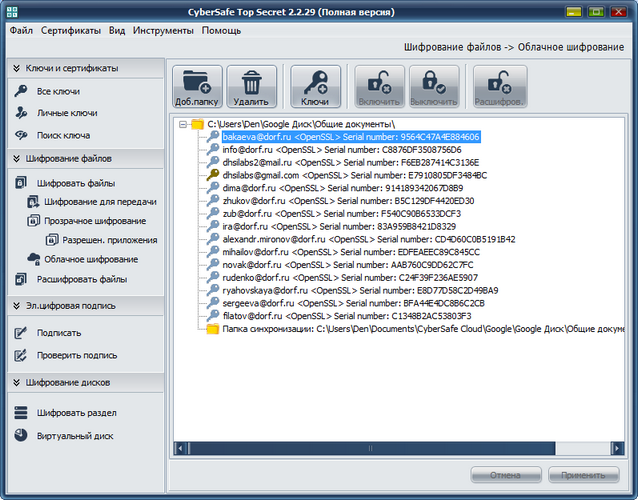Select the bakaeva@dorf.ru key row
The height and width of the screenshot is (500, 638).
point(351,137)
